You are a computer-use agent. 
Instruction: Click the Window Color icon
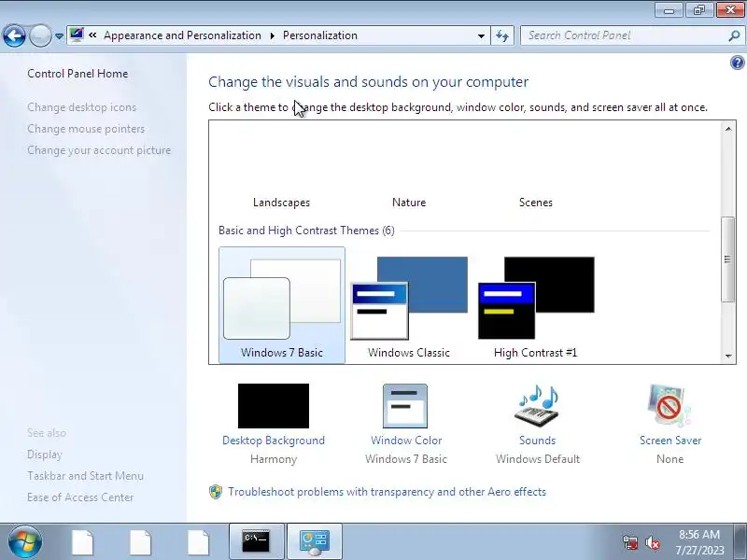click(405, 406)
